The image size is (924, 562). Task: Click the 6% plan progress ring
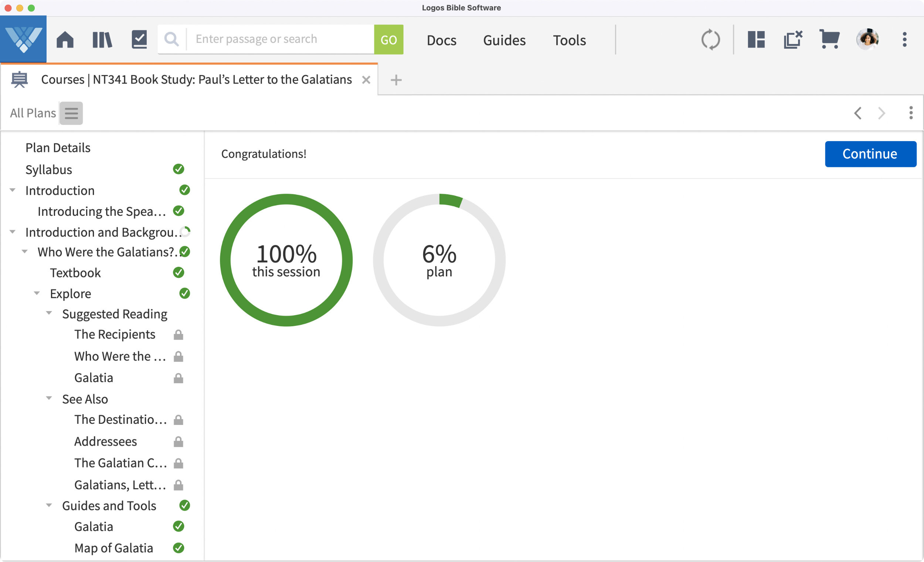439,260
